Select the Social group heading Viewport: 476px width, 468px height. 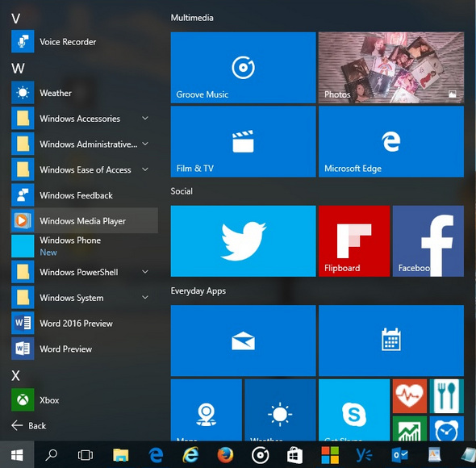click(x=182, y=191)
